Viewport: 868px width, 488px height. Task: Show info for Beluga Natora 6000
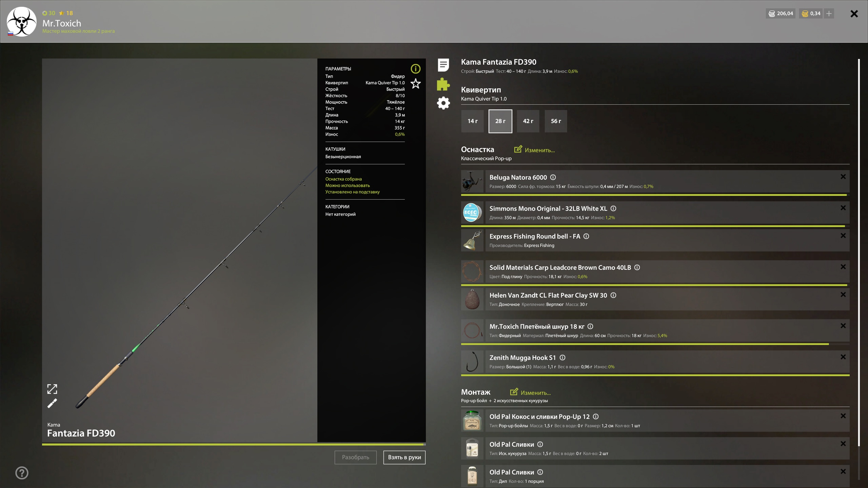pyautogui.click(x=553, y=177)
